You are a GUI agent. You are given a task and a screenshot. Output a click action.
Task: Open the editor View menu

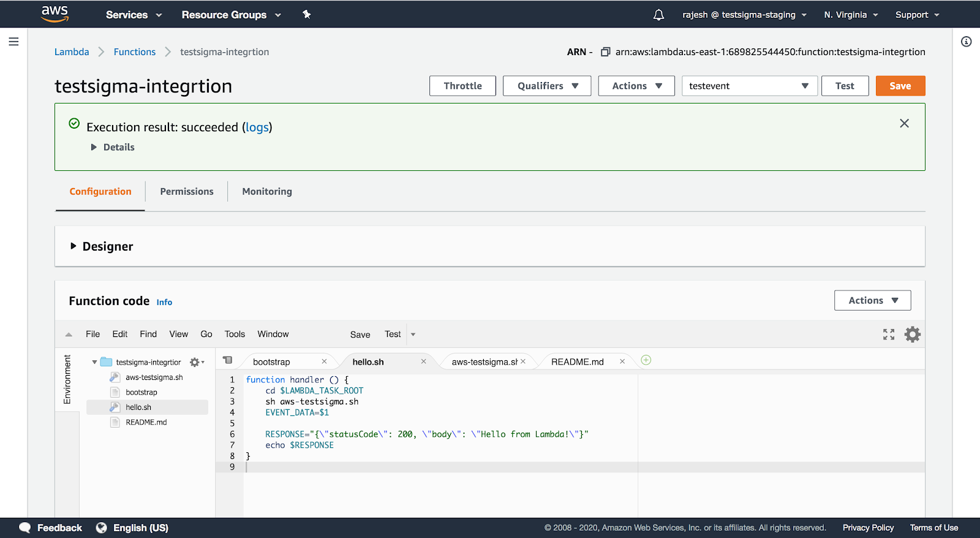pos(179,334)
